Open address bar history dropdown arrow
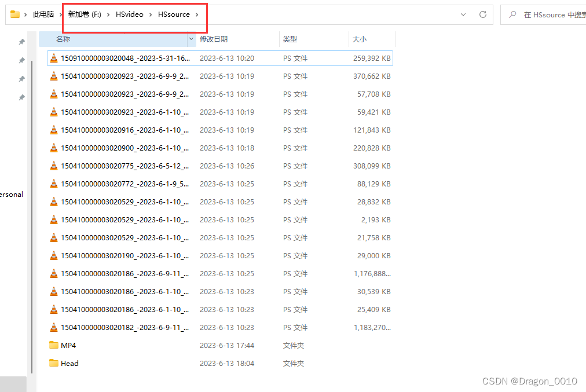586x392 pixels. tap(463, 14)
